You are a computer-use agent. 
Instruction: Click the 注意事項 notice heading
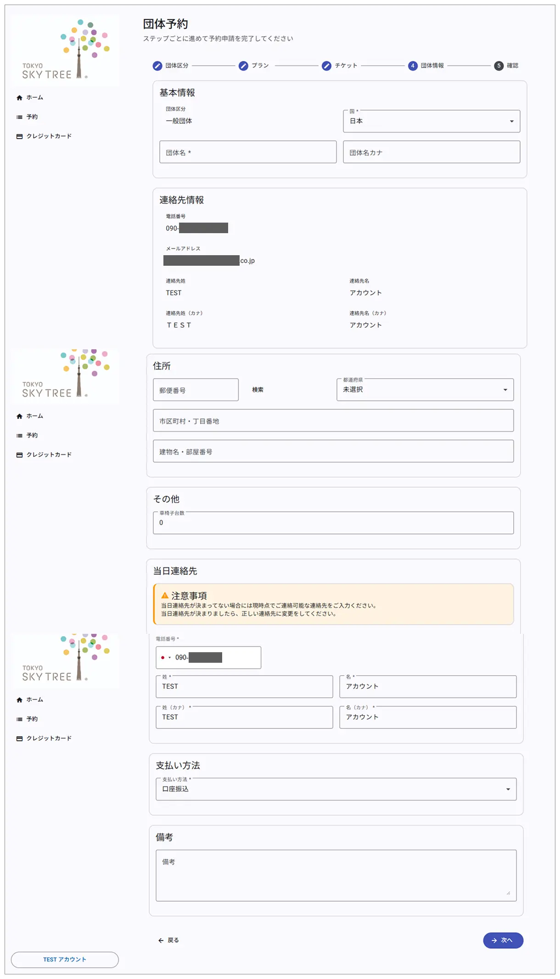pyautogui.click(x=189, y=596)
